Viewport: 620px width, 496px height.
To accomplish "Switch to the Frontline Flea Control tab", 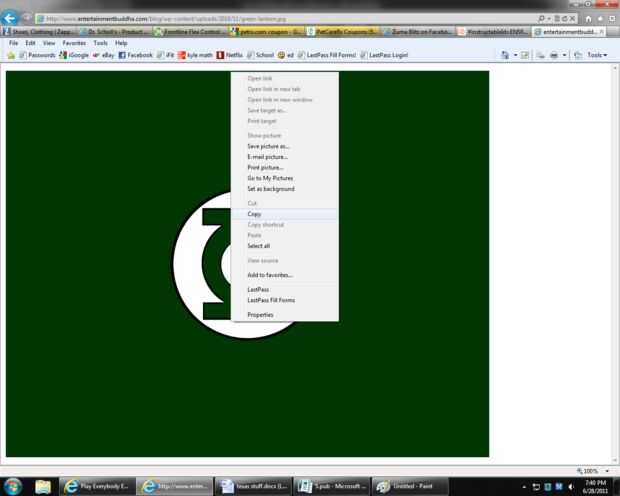I will pos(192,32).
